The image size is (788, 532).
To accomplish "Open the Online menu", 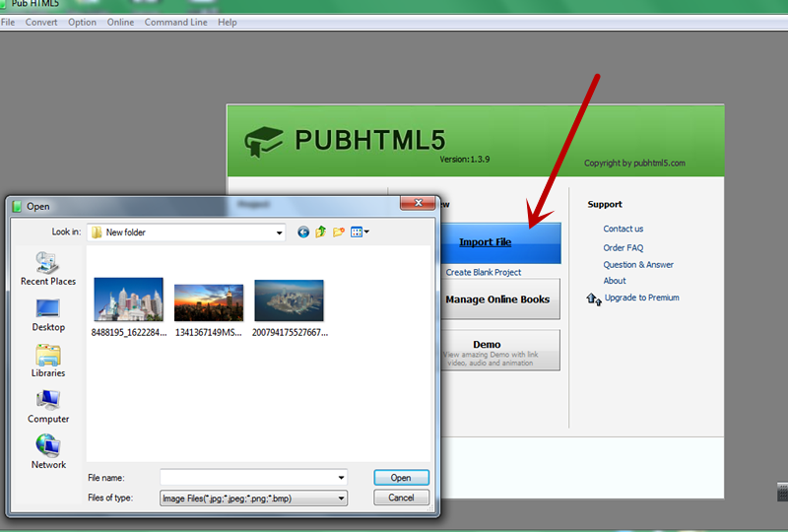I will click(120, 22).
